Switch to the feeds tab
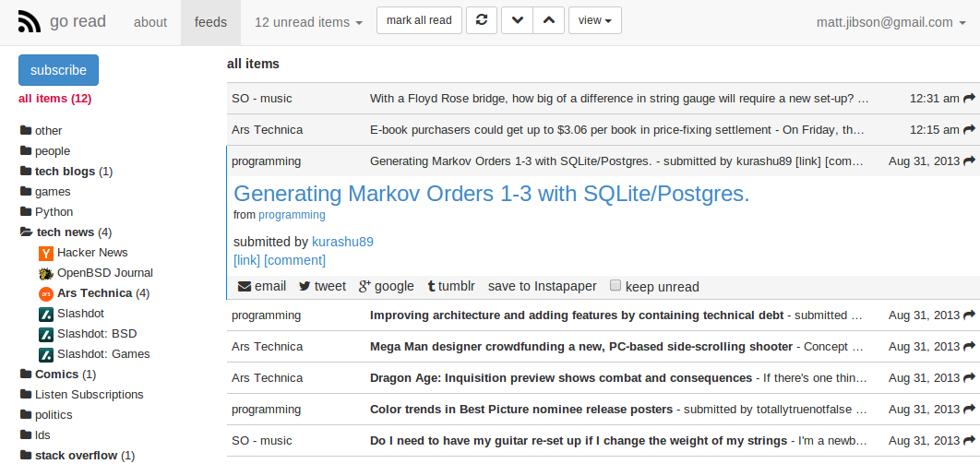The width and height of the screenshot is (980, 464). coord(210,22)
